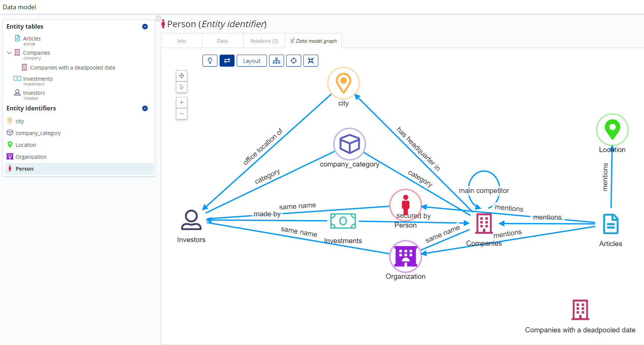Open the hierarchical layout tool
The width and height of the screenshot is (644, 345).
point(277,60)
